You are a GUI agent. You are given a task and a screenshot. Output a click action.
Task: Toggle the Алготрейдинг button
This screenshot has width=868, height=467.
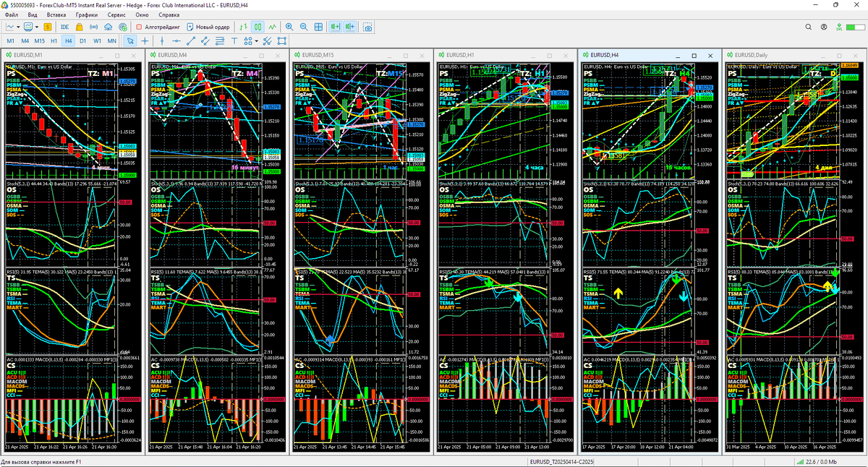[158, 27]
